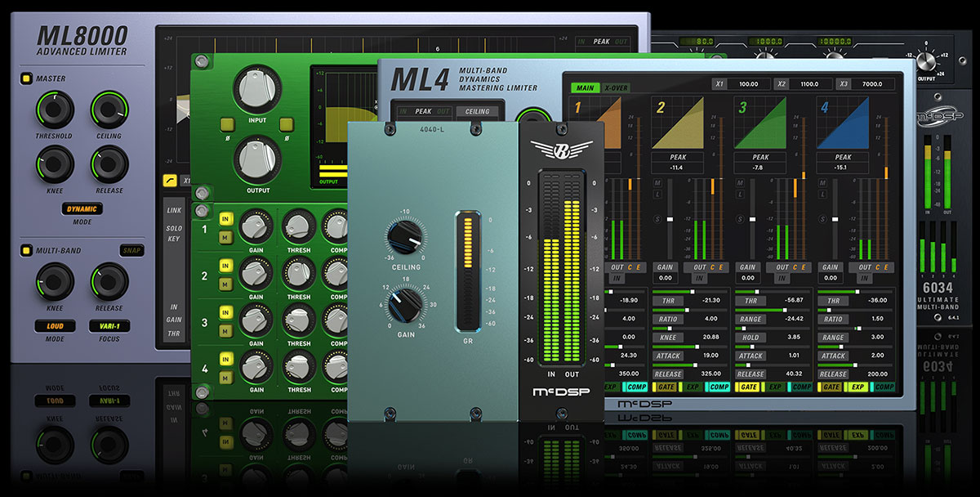Viewport: 980px width, 497px height.
Task: Click band 3 green curve display in ML4
Action: (761, 121)
